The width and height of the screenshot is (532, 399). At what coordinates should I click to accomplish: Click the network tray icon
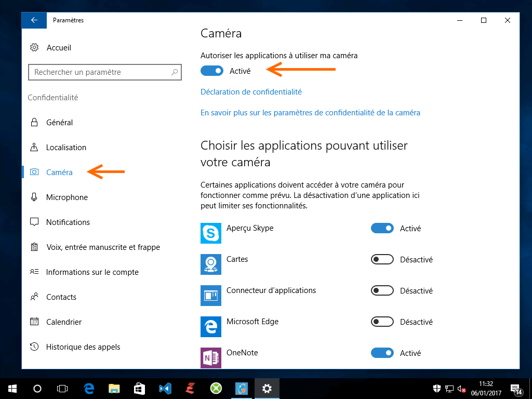pos(449,389)
